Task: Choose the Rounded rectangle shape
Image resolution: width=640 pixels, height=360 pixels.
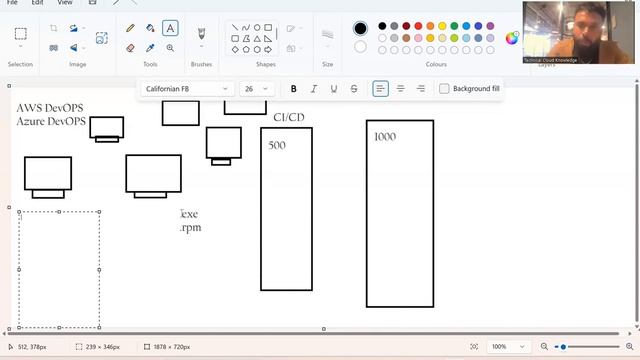Action: point(235,39)
